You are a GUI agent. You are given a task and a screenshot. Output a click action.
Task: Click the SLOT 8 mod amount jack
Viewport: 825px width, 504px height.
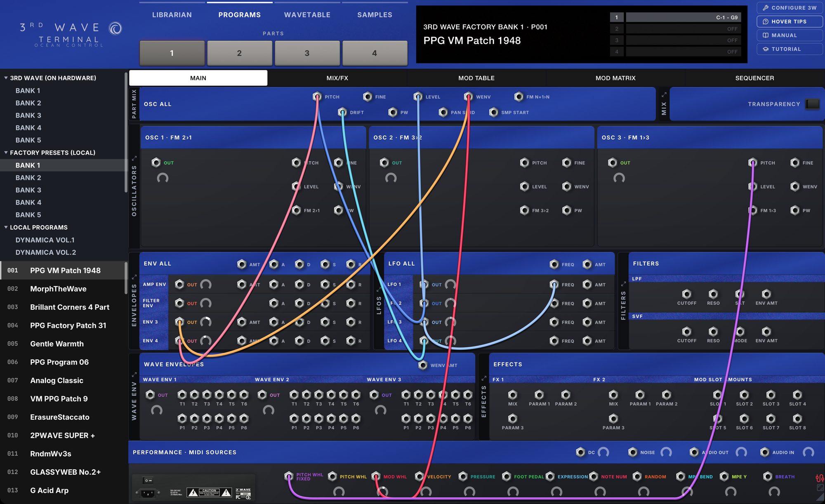point(797,419)
